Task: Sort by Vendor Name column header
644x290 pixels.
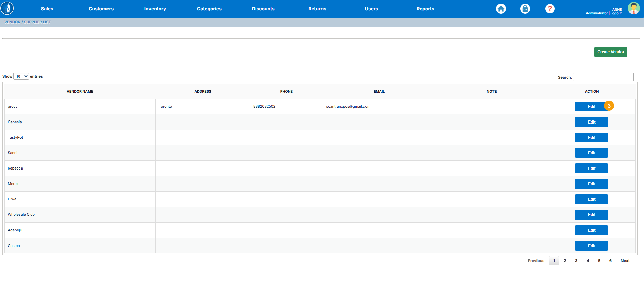Action: (80, 91)
